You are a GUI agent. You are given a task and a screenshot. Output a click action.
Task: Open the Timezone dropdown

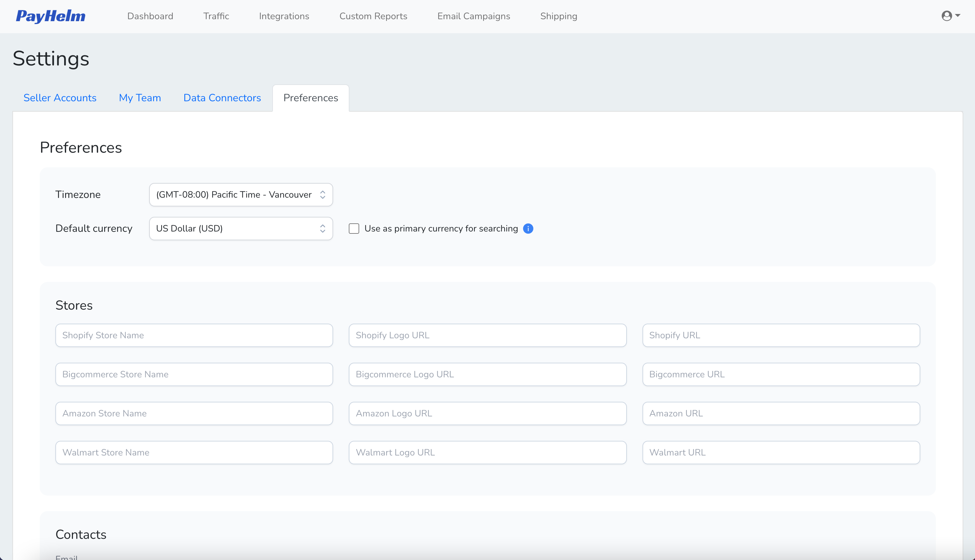[x=241, y=195]
